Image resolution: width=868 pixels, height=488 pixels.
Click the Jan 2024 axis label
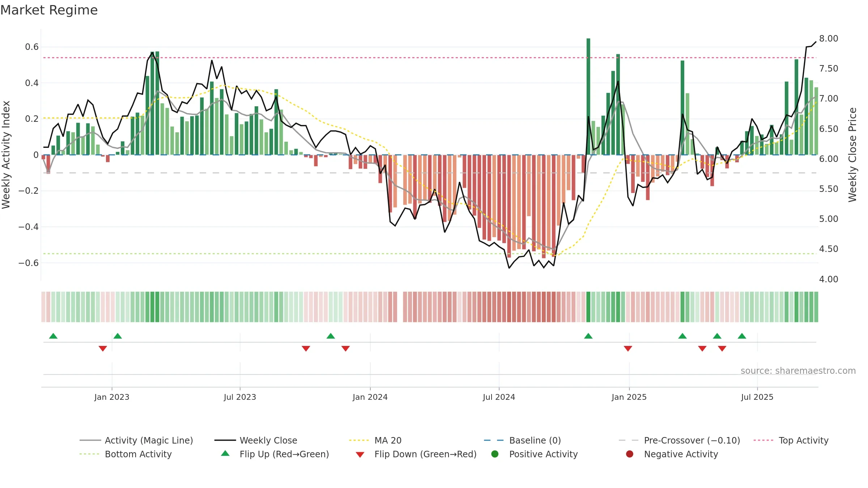pos(370,397)
